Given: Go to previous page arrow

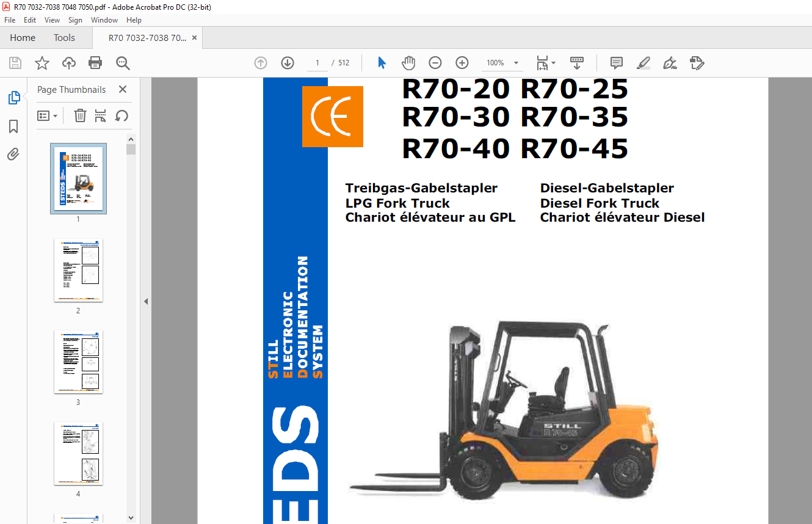Looking at the screenshot, I should [261, 63].
